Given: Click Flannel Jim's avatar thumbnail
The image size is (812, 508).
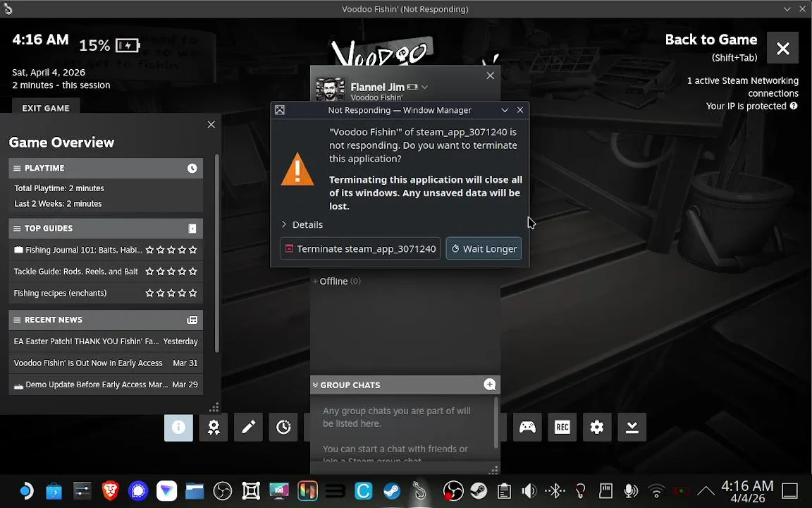Looking at the screenshot, I should (x=330, y=90).
